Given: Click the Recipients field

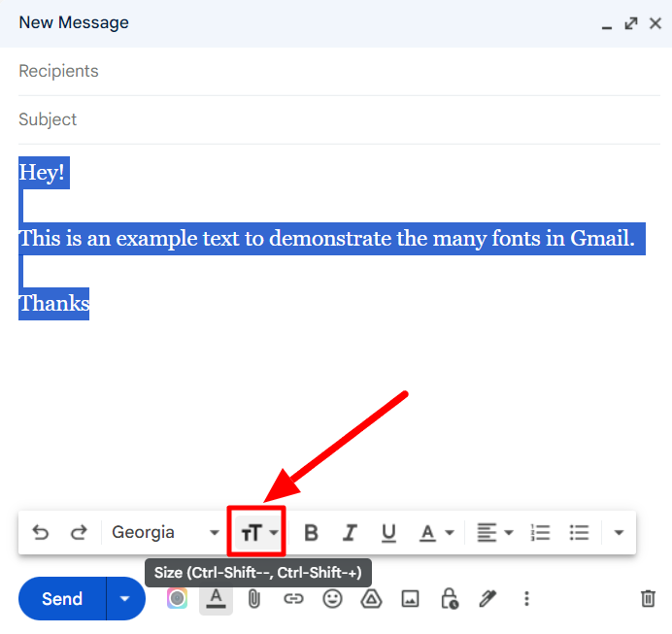Looking at the screenshot, I should (339, 71).
